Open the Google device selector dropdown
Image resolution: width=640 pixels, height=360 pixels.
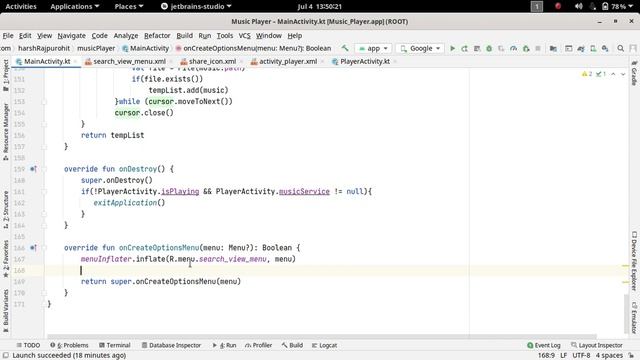(x=420, y=48)
